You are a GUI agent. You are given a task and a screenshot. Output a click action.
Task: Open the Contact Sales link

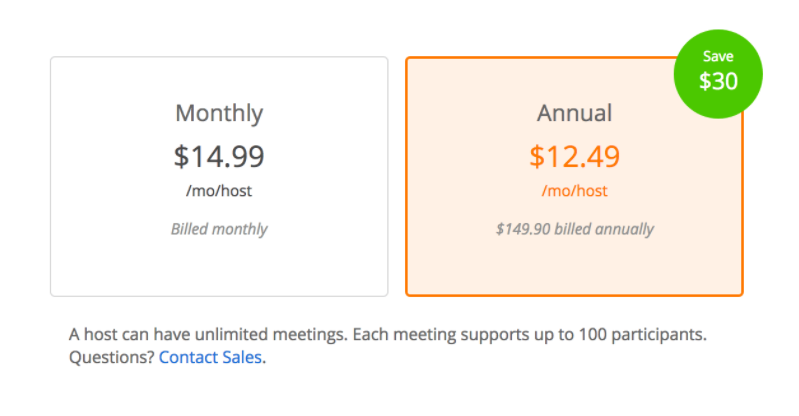coord(211,357)
